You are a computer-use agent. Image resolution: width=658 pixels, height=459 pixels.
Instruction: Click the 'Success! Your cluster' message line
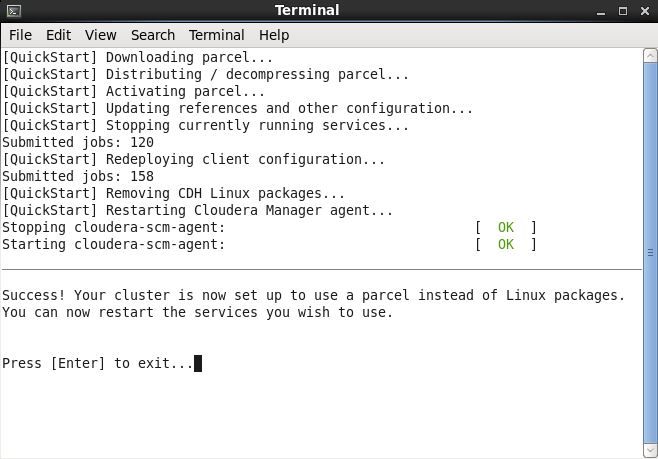[313, 295]
